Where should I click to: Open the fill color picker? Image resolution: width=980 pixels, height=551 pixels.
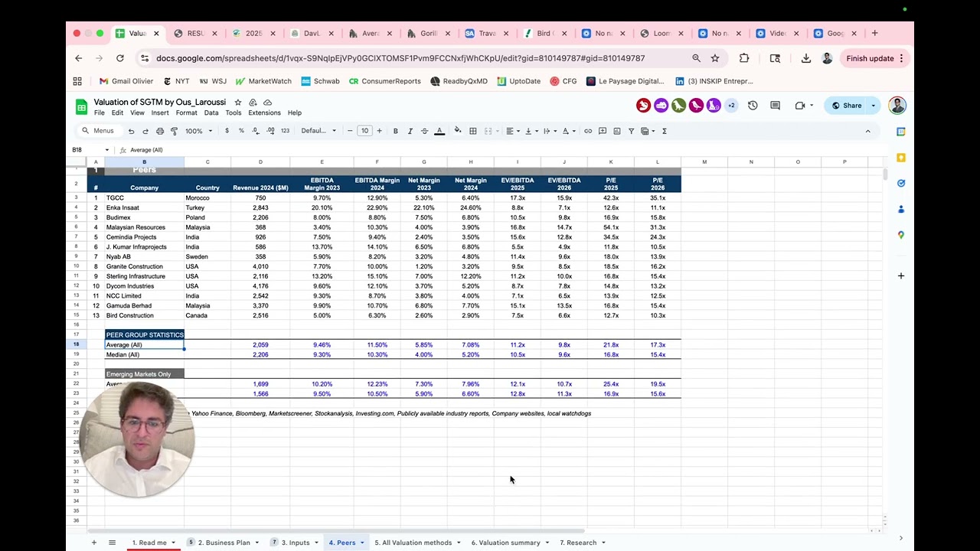point(458,131)
